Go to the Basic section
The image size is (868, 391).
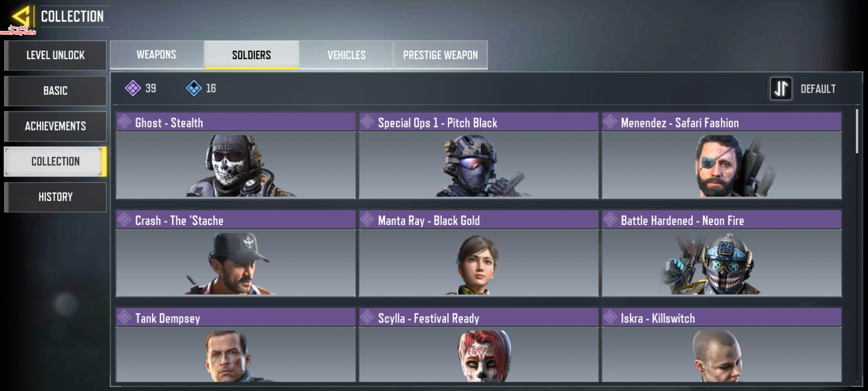55,91
